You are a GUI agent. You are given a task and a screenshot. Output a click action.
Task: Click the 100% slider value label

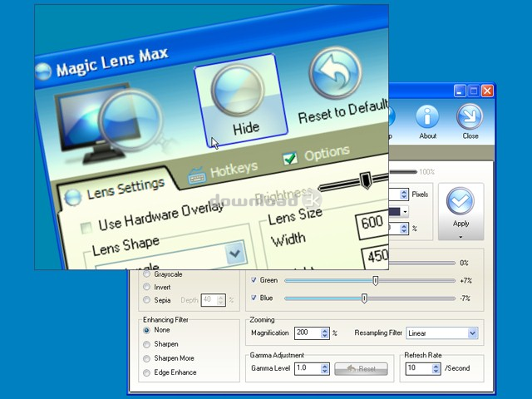coord(426,172)
